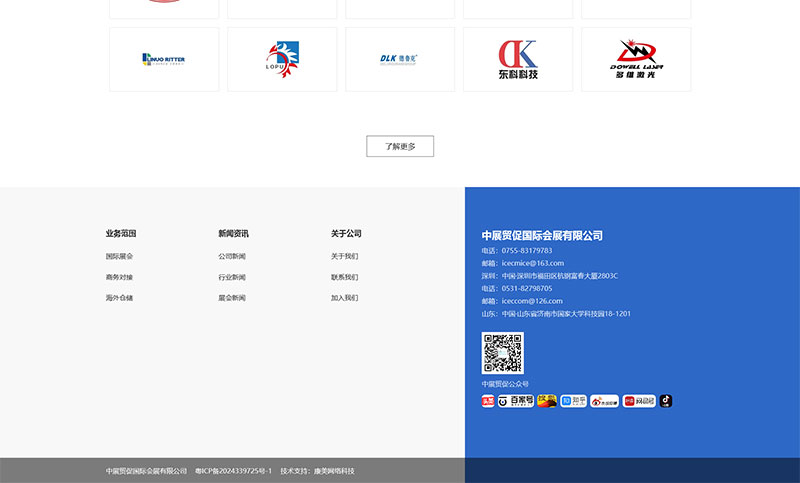The image size is (800, 483).
Task: Open the Zhihu (知乎) icon
Action: click(x=573, y=401)
